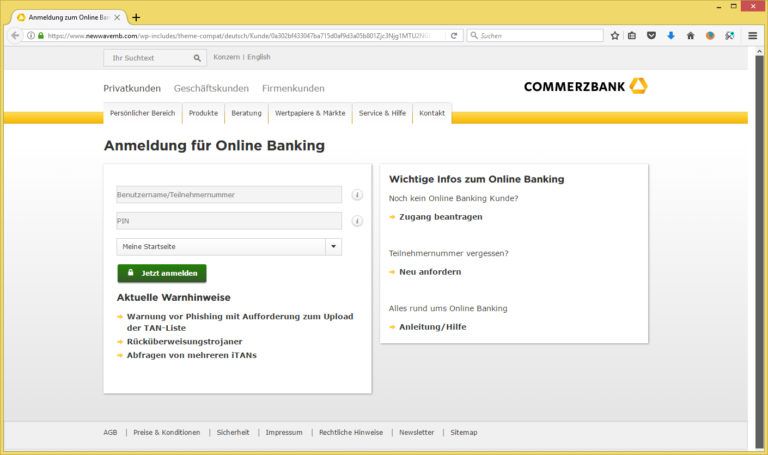This screenshot has width=768, height=455.
Task: Switch language via English link
Action: pos(259,57)
